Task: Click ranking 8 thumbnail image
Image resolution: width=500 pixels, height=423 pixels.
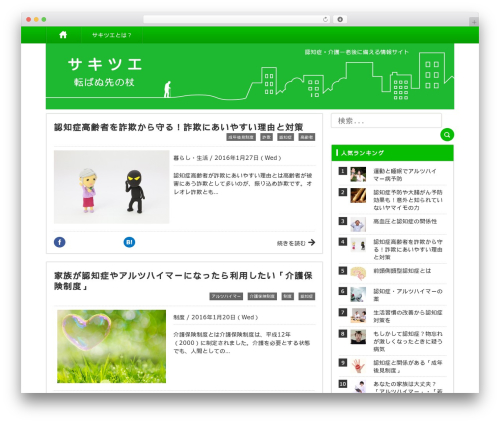Action: tap(358, 337)
